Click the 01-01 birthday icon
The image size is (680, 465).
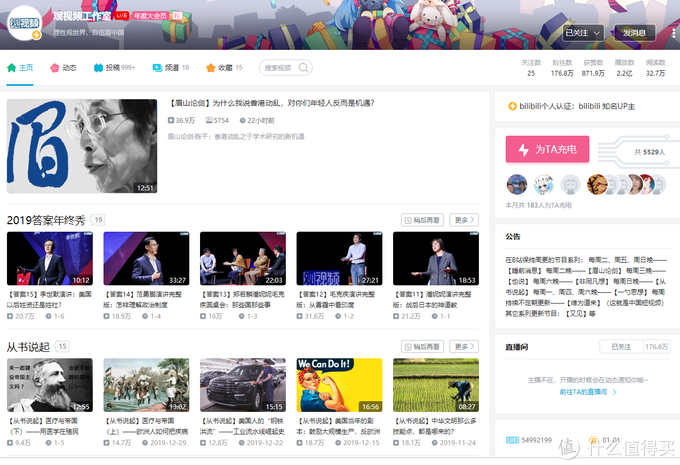593,440
